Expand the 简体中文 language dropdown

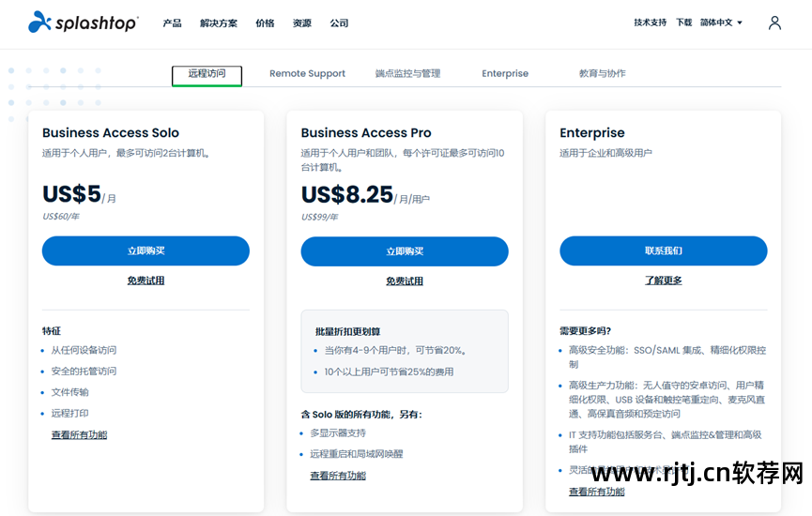tap(721, 23)
